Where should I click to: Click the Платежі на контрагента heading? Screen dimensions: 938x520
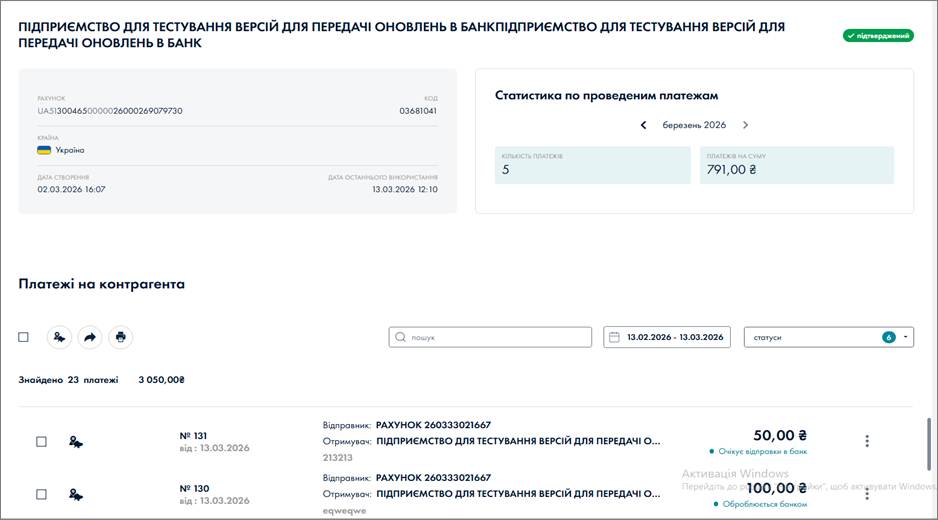(102, 284)
